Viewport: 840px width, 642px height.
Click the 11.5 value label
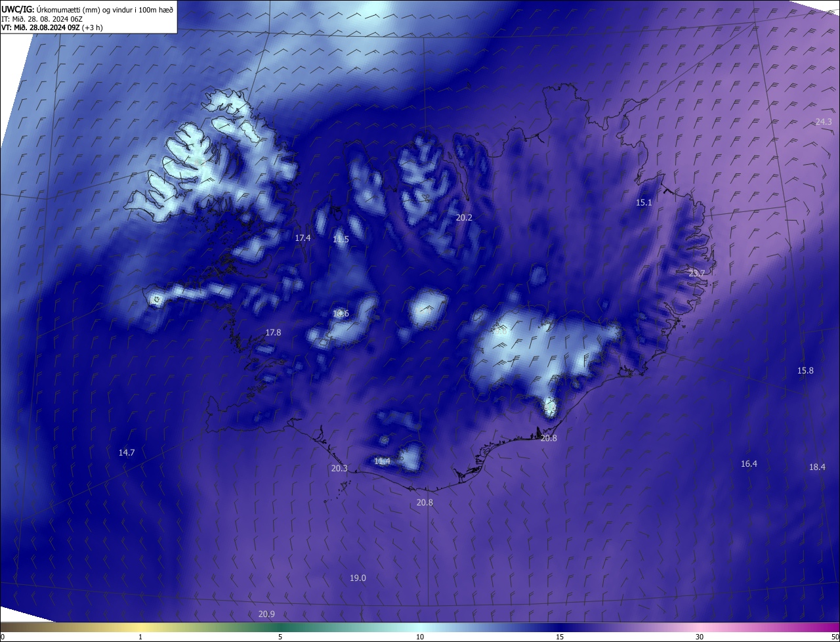pos(341,240)
